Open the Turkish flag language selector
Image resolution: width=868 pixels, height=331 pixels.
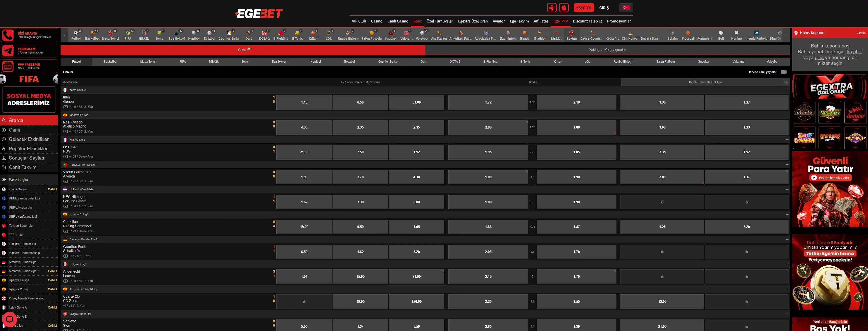[626, 7]
